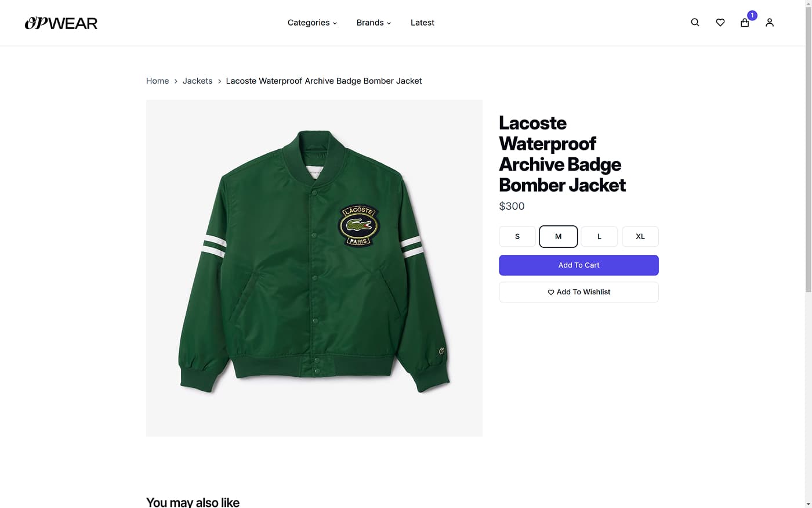The image size is (812, 508).
Task: Open the shopping bag cart icon
Action: pyautogui.click(x=745, y=23)
